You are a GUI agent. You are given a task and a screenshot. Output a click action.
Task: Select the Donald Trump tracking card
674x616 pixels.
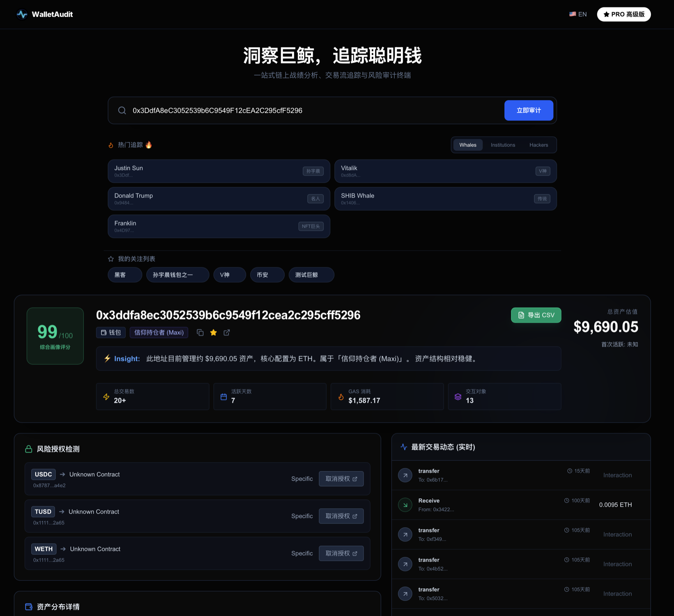(219, 199)
